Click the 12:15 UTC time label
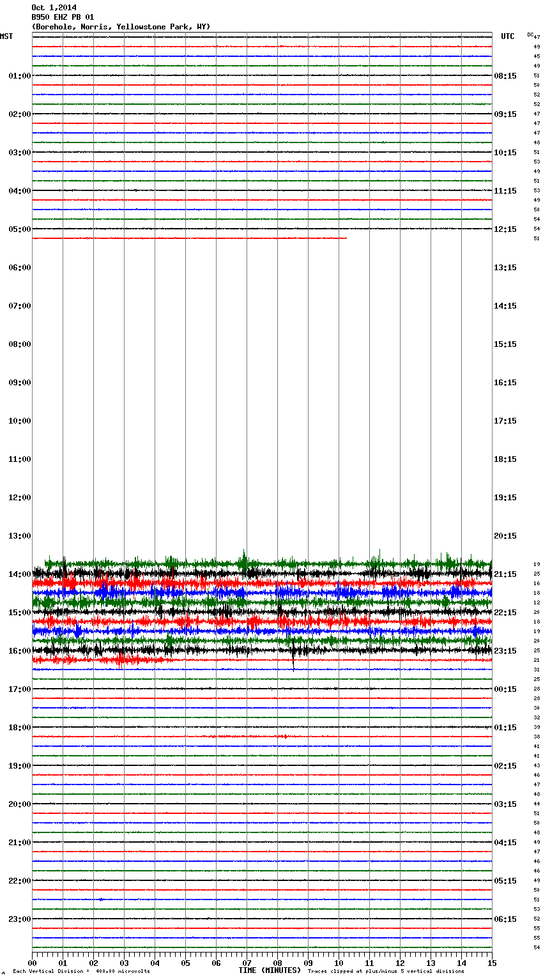The height and width of the screenshot is (980, 543). pos(505,229)
